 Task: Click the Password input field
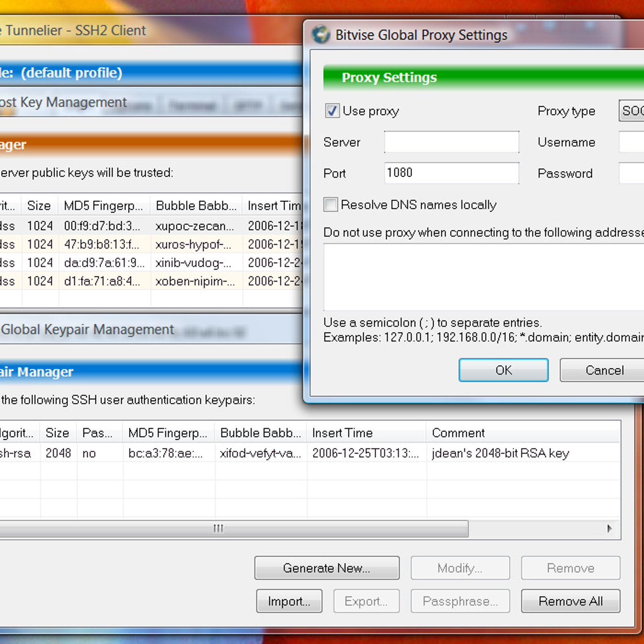[x=631, y=173]
